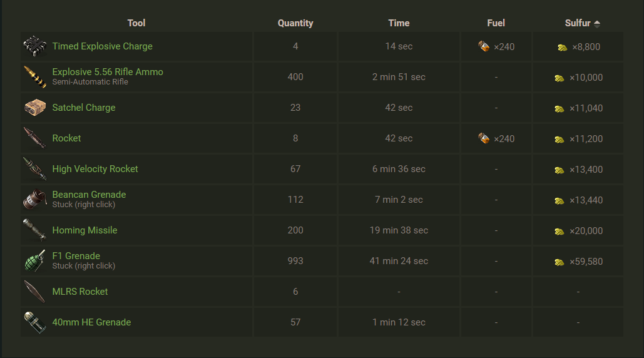Screen dimensions: 644x358
Task: Open the Timed Explosive Charge link
Action: 102,46
